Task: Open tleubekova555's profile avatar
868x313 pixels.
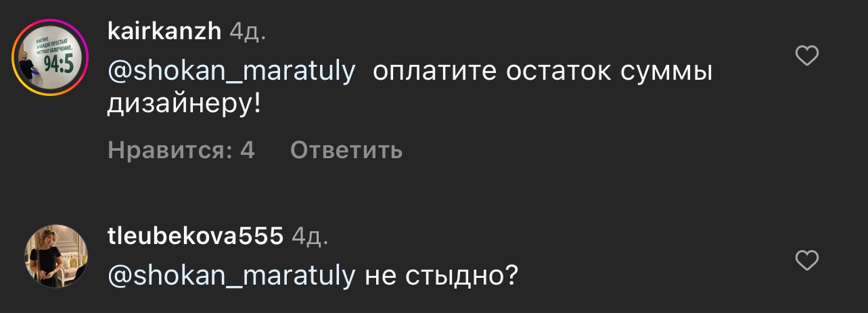Action: 57,256
